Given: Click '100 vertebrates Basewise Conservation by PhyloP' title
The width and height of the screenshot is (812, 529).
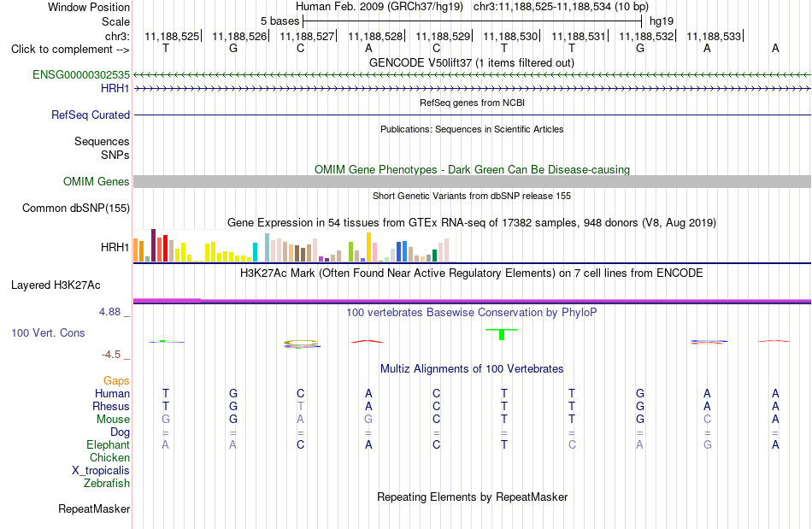Looking at the screenshot, I should coord(472,312).
